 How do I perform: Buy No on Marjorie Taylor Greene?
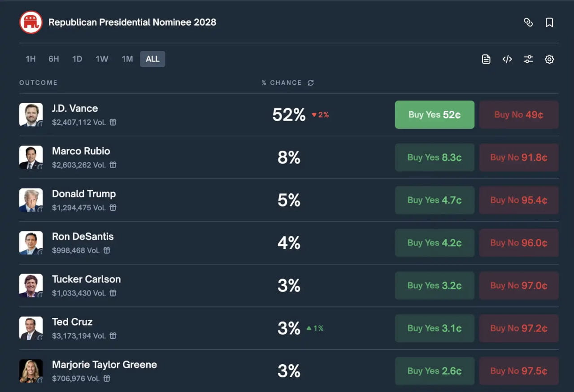(x=519, y=371)
